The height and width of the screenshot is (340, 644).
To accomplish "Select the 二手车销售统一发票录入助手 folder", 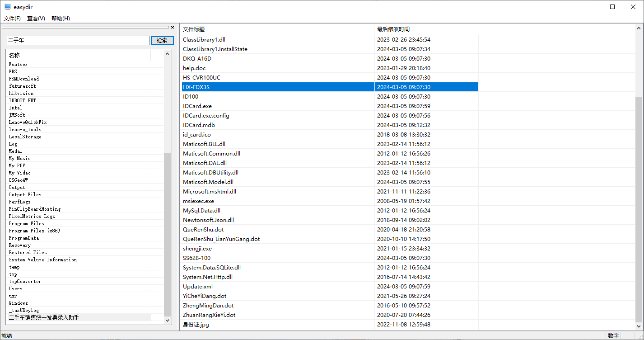I will pos(44,317).
